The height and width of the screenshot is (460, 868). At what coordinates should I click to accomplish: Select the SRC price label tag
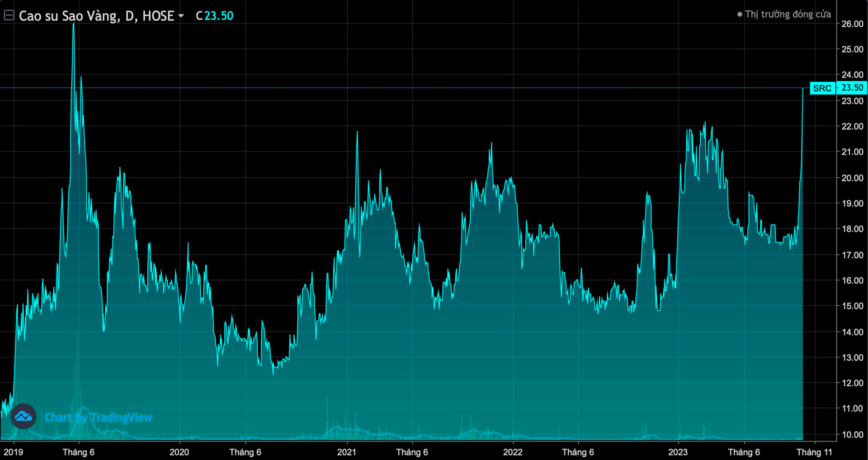[822, 88]
